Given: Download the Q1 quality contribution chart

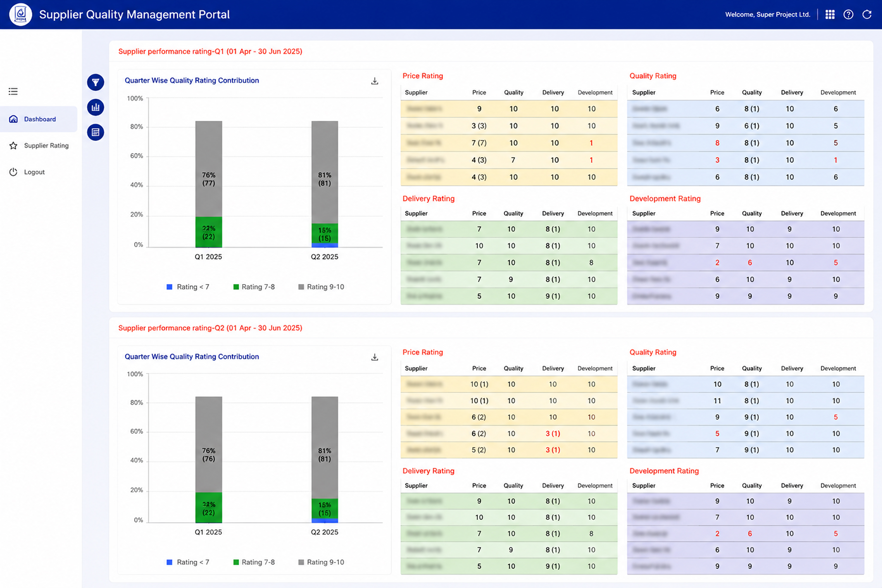Looking at the screenshot, I should pyautogui.click(x=374, y=81).
